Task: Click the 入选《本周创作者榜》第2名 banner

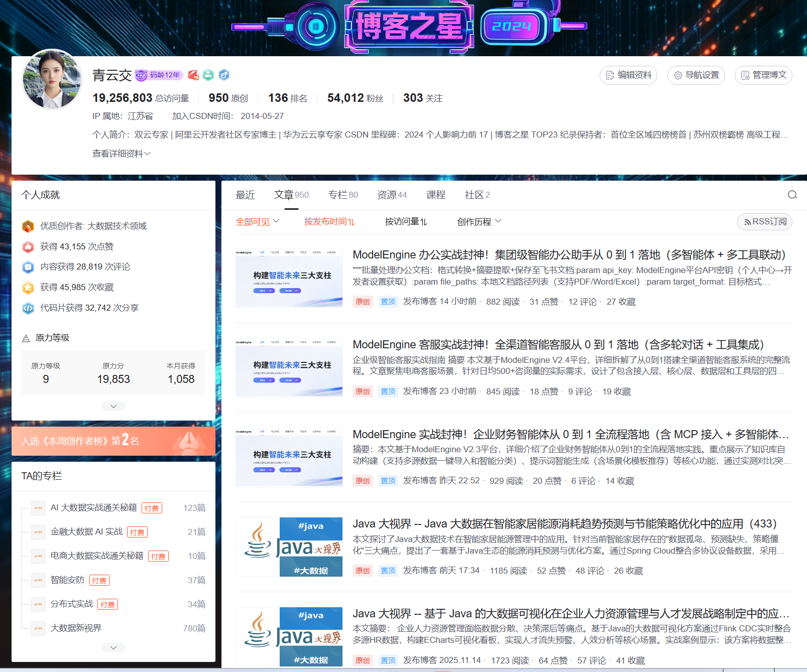Action: 113,441
